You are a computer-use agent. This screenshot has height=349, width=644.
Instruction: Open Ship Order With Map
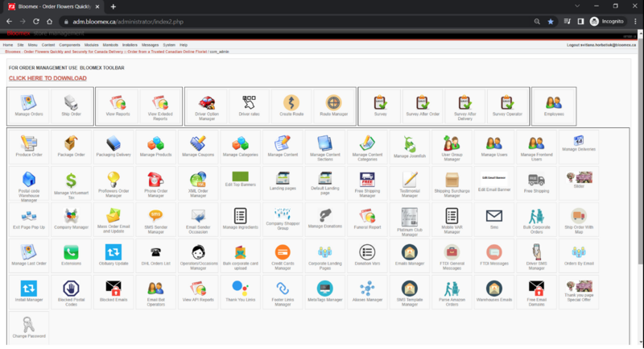(579, 219)
